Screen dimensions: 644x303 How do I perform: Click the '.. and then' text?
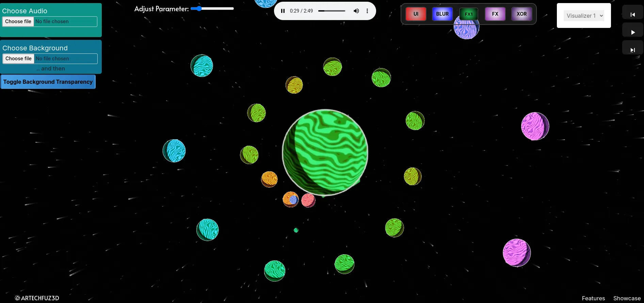(x=51, y=68)
